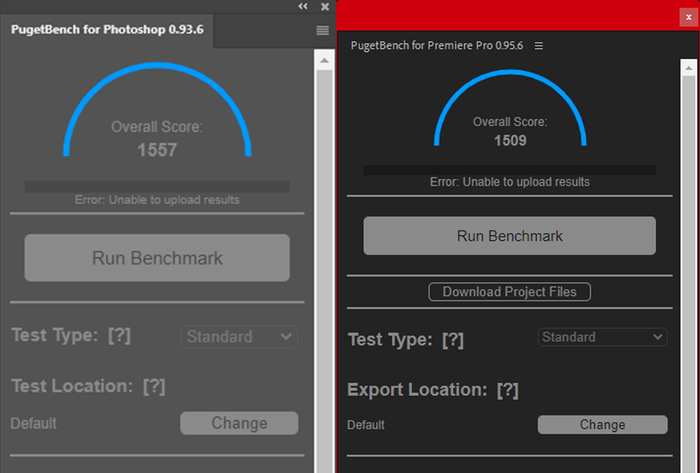
Task: Click Run Benchmark in Photoshop panel
Action: pos(157,258)
